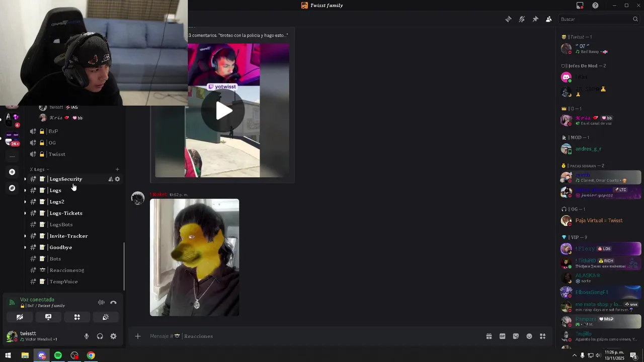Image resolution: width=644 pixels, height=362 pixels.
Task: Open the Goodbye channel
Action: click(60, 247)
